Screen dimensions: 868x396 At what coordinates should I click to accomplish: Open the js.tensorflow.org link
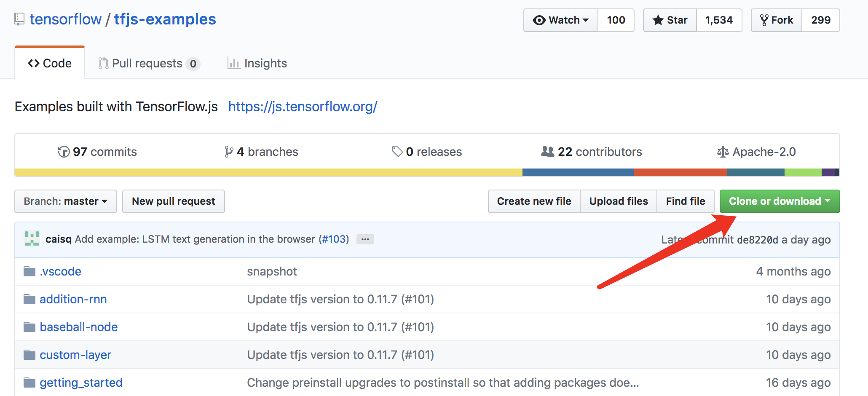coord(303,107)
